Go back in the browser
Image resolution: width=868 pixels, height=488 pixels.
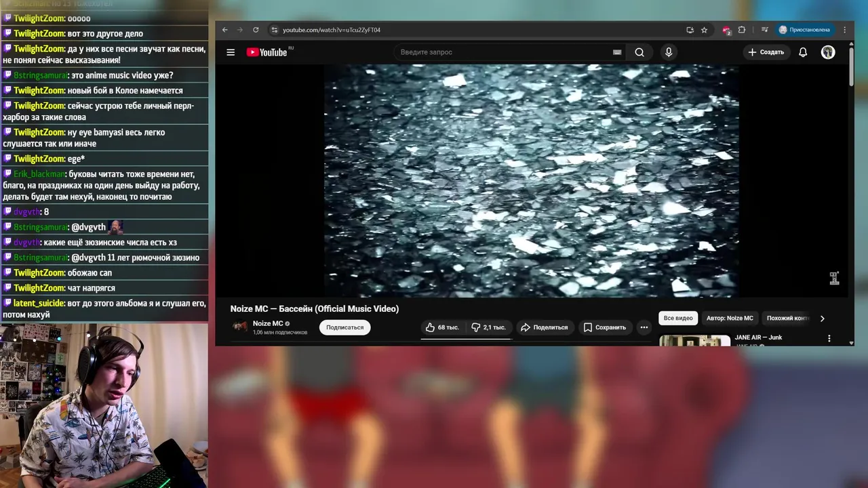225,30
